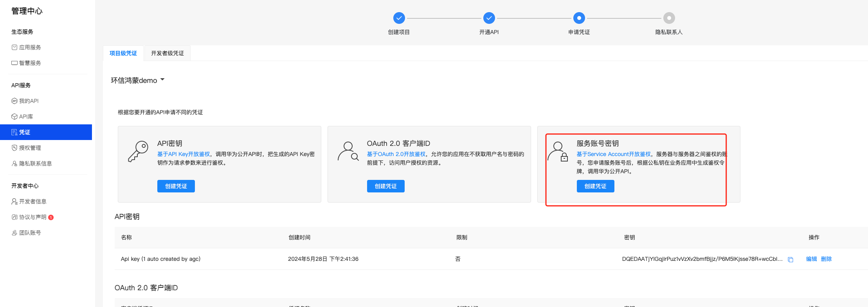The image size is (868, 307).
Task: Open 智慧服务 in the sidebar
Action: (x=30, y=63)
